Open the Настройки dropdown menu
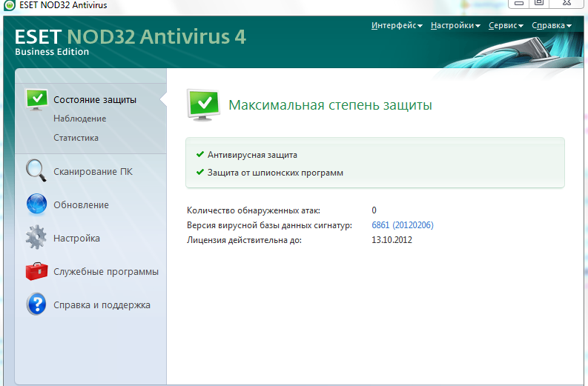Image resolution: width=588 pixels, height=386 pixels. click(x=455, y=25)
